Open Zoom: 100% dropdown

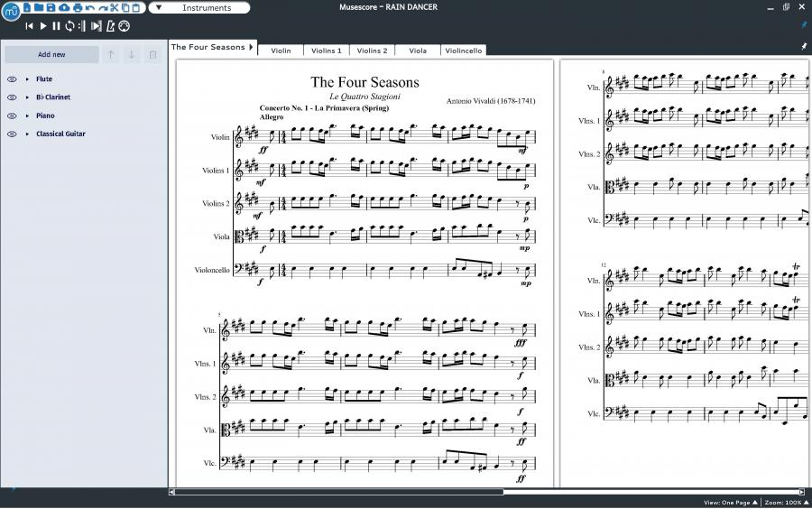pos(787,503)
